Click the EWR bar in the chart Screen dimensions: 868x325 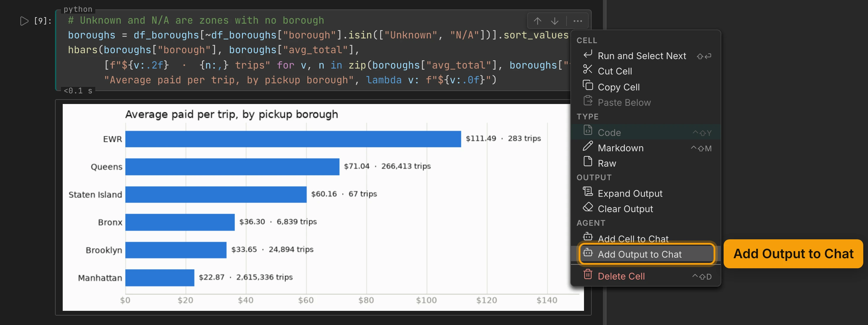293,139
